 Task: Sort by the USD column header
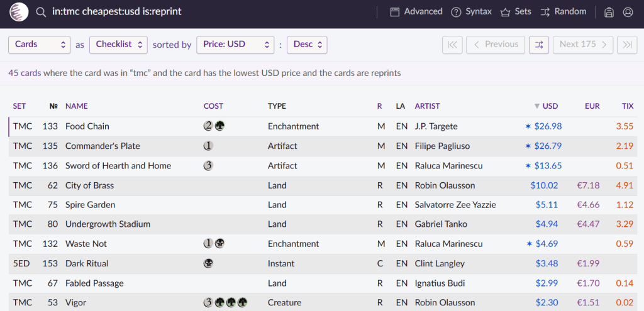point(550,106)
